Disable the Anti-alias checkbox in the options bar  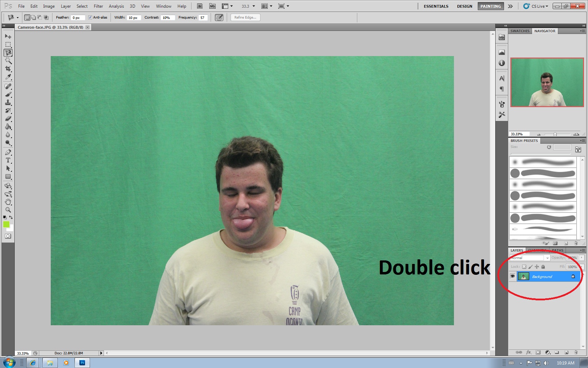point(90,17)
